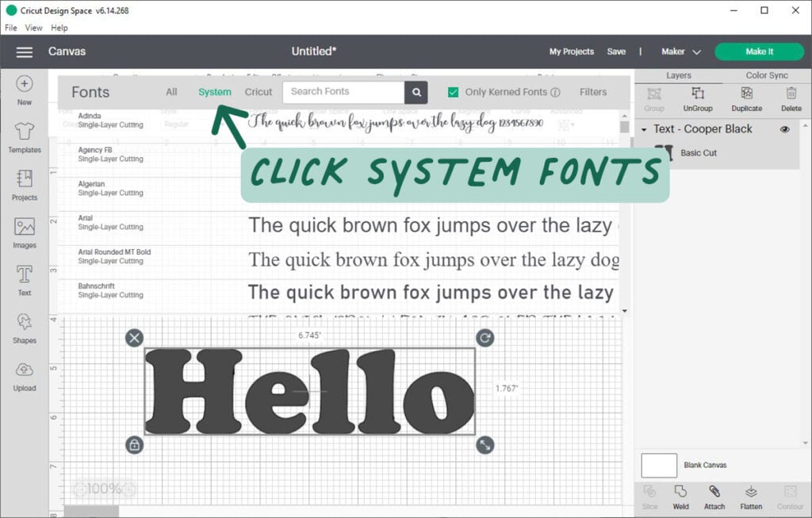Open the Help menu
Image resolution: width=812 pixels, height=518 pixels.
(x=59, y=28)
